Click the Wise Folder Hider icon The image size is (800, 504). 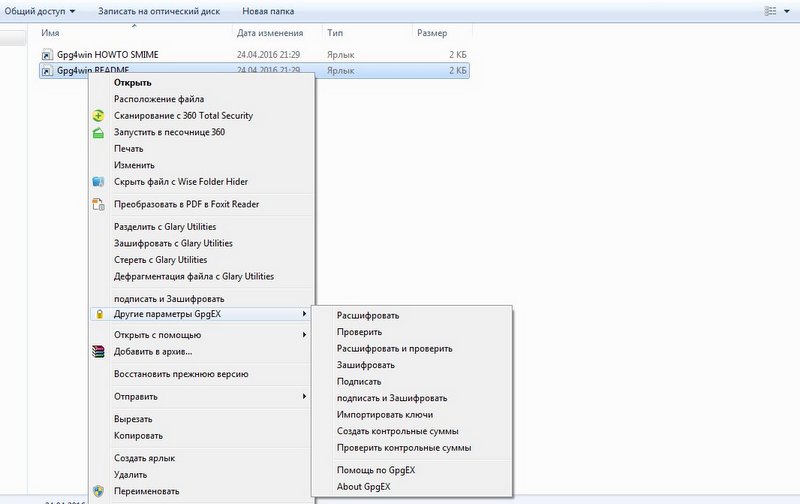pos(98,182)
